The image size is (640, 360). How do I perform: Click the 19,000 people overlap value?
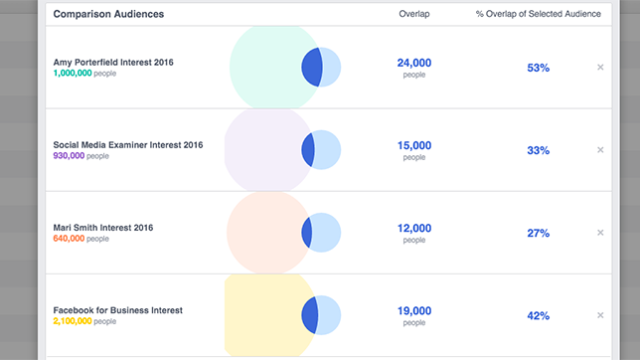pos(414,316)
